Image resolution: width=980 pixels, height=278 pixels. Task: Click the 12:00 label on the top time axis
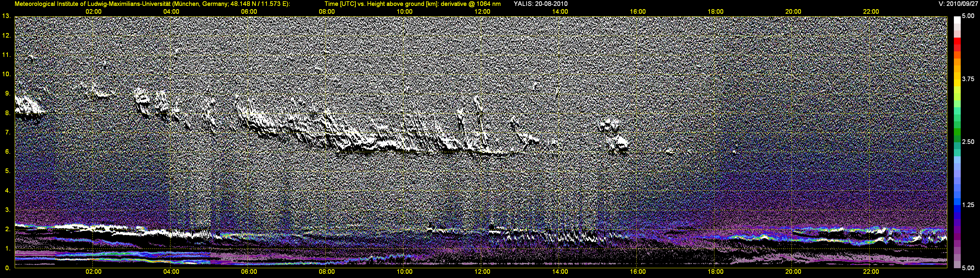point(482,12)
